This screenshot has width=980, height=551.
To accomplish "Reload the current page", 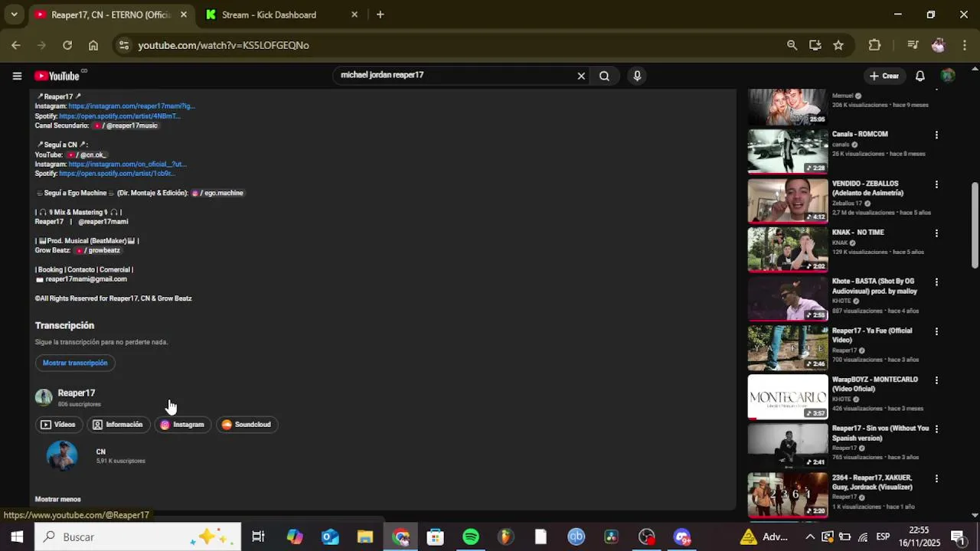I will click(x=67, y=45).
